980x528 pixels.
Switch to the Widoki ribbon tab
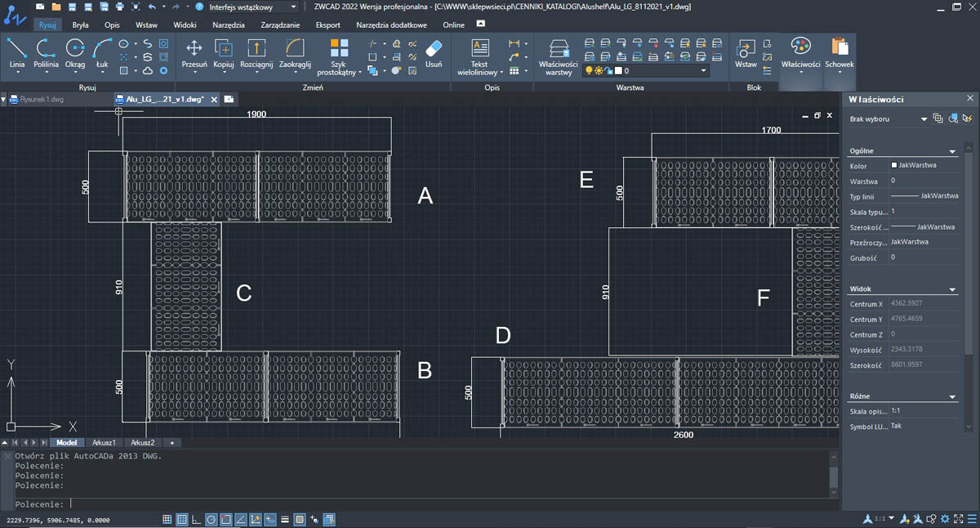click(x=185, y=25)
